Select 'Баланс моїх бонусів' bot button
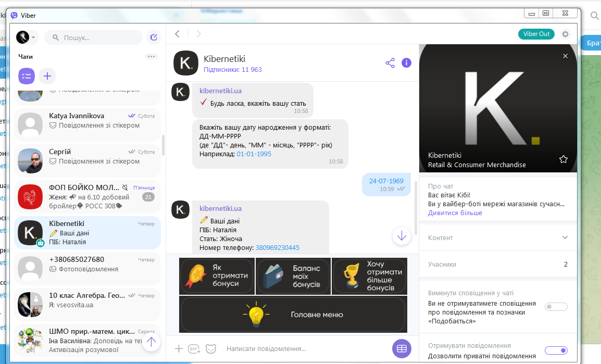The height and width of the screenshot is (364, 601). click(293, 276)
